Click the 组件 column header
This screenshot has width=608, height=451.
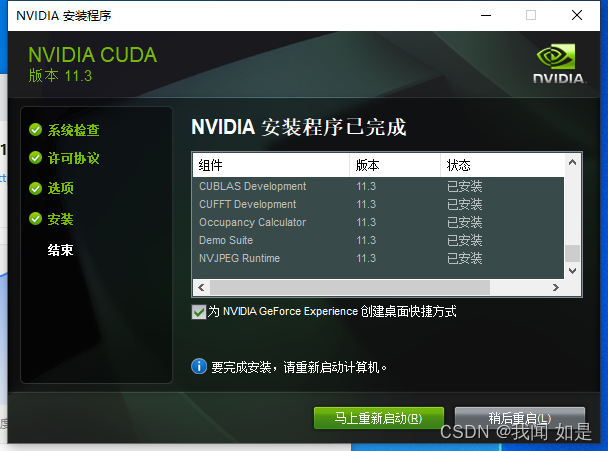271,166
